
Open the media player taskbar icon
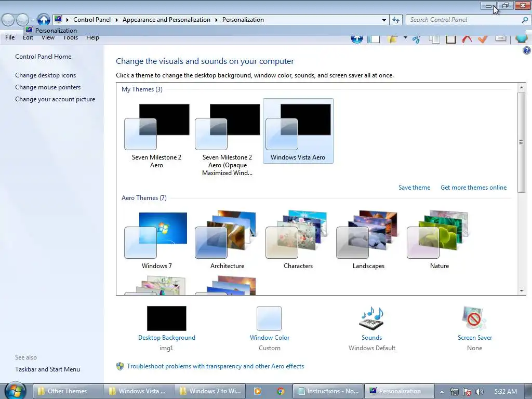coord(258,391)
